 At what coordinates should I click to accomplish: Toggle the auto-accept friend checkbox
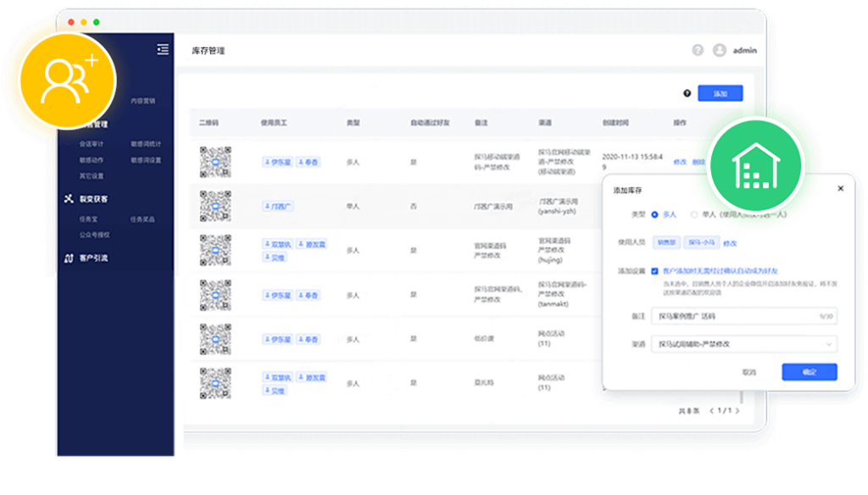(x=654, y=270)
